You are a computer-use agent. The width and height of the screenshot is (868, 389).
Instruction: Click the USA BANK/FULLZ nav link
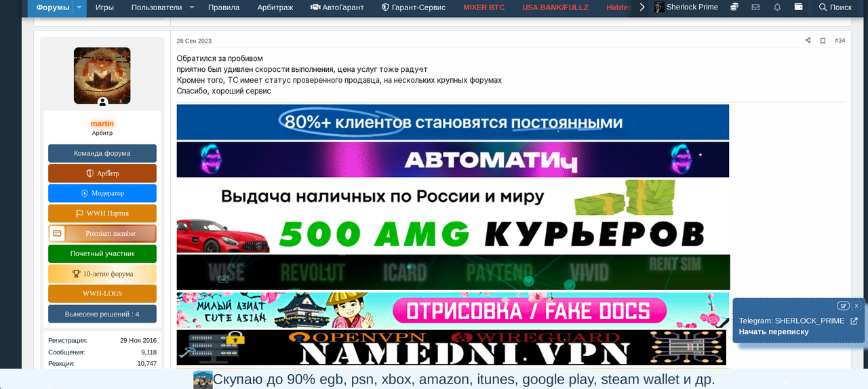coord(555,7)
